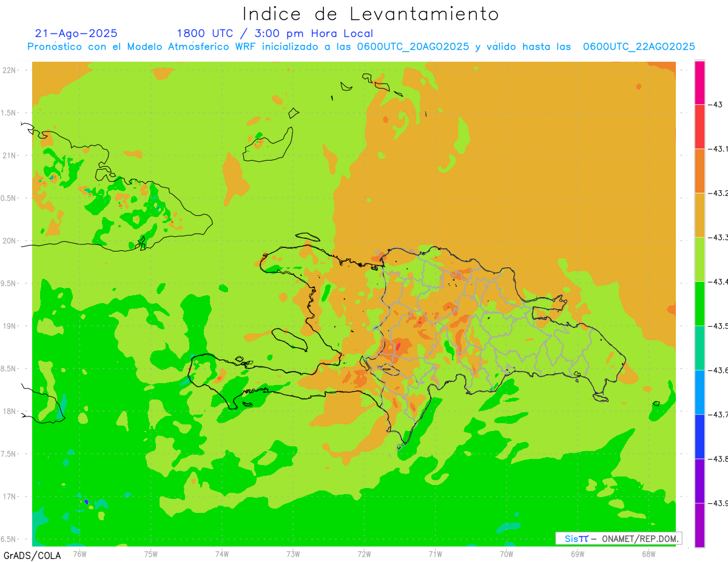Click the purple swatch at the legend bottom
The image size is (728, 562).
click(699, 524)
